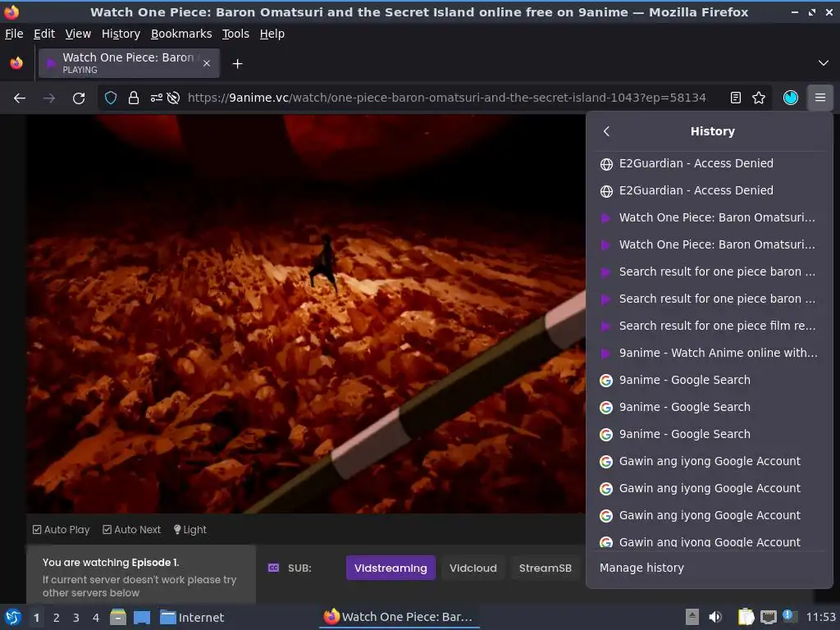Open first Watch One Piece: Baron Omatsuri history entry
This screenshot has width=840, height=630.
(x=710, y=217)
